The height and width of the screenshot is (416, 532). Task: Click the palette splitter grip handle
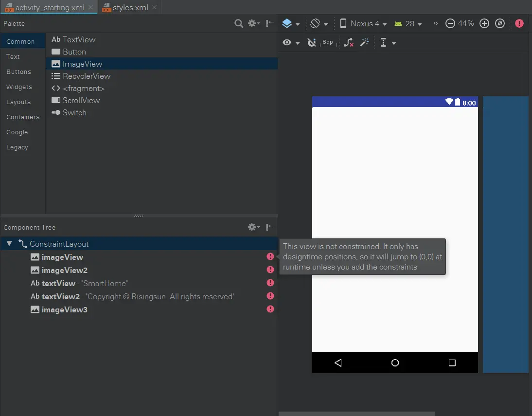(x=139, y=216)
